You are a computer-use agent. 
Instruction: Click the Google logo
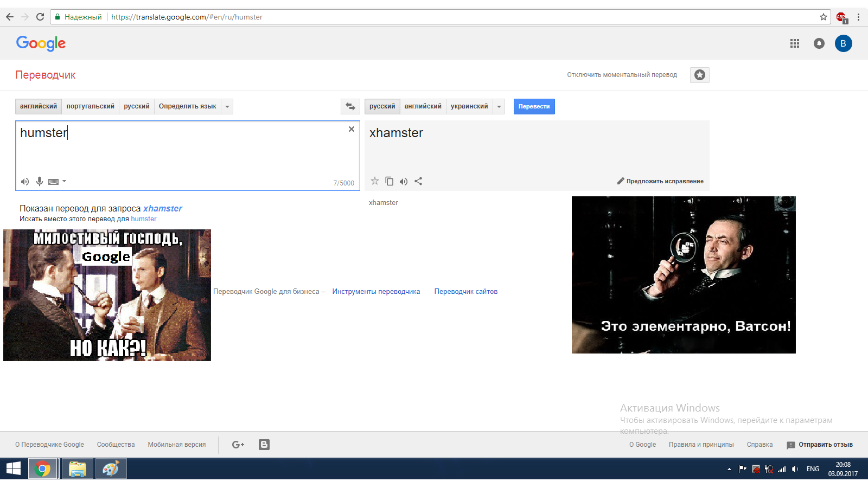tap(41, 43)
